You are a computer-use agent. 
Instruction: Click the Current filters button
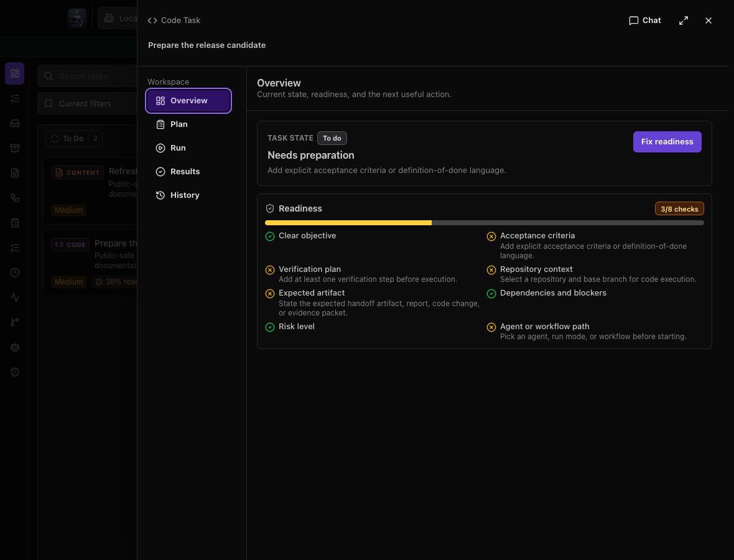click(88, 103)
